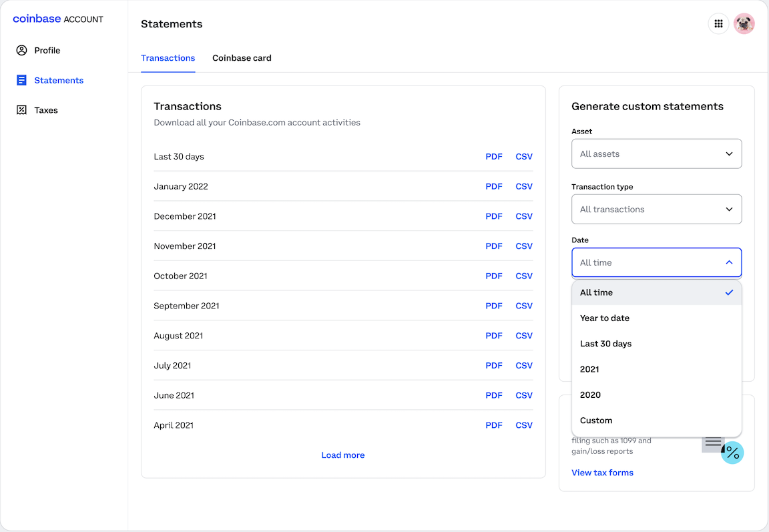Click the Statements document icon in sidebar
The image size is (769, 532).
tap(22, 80)
